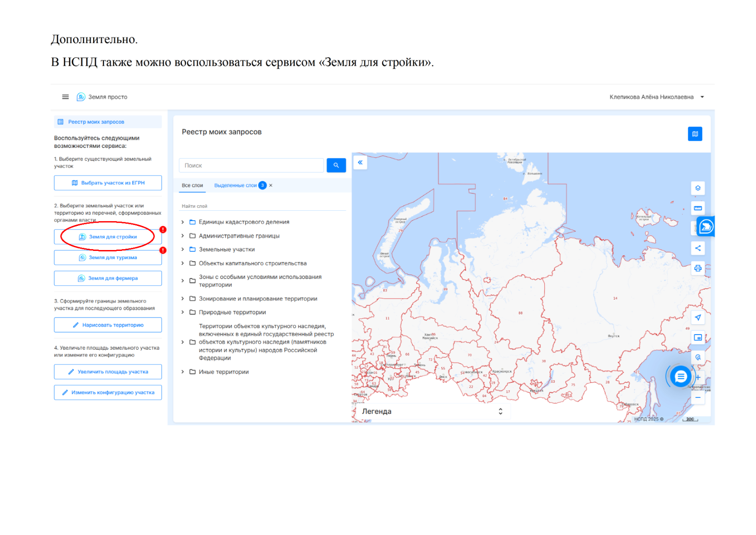This screenshot has height=535, width=756.
Task: Click the Земля для стройки button
Action: 108,237
